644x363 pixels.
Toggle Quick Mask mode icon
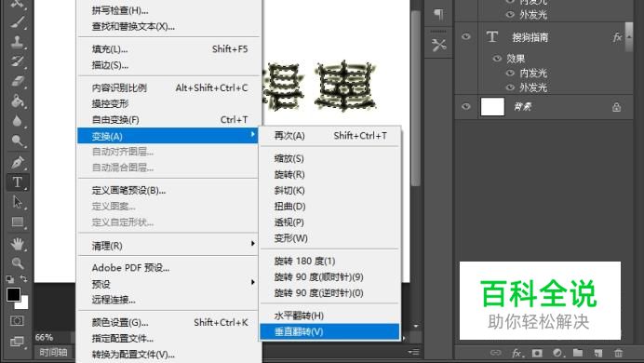(17, 321)
